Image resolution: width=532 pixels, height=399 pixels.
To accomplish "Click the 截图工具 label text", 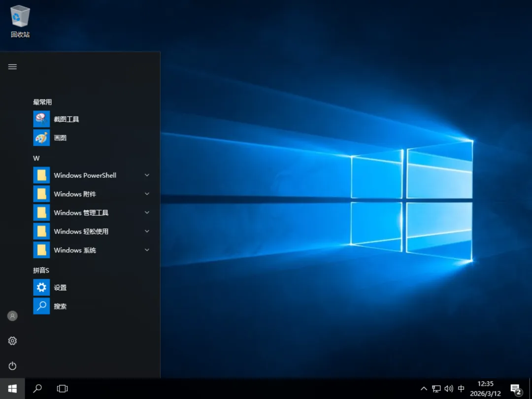I will pyautogui.click(x=66, y=119).
